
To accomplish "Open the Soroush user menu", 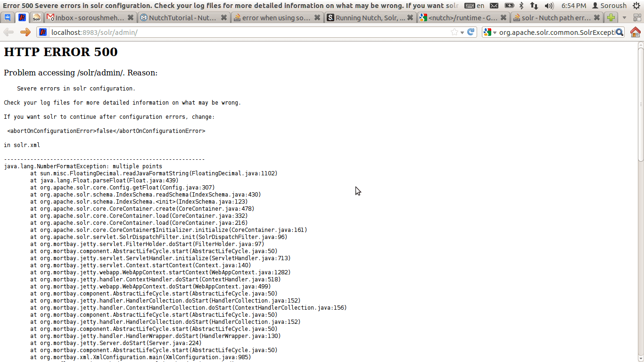I will point(609,6).
